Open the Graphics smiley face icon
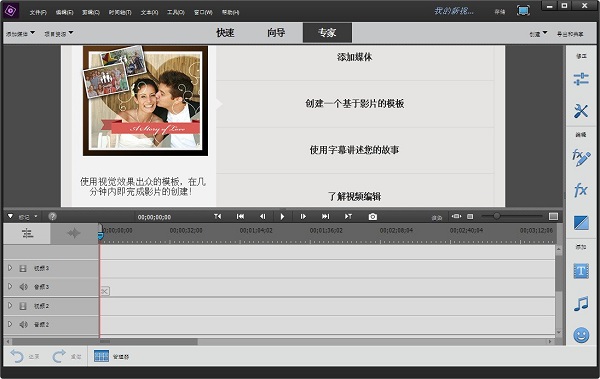 click(x=581, y=335)
